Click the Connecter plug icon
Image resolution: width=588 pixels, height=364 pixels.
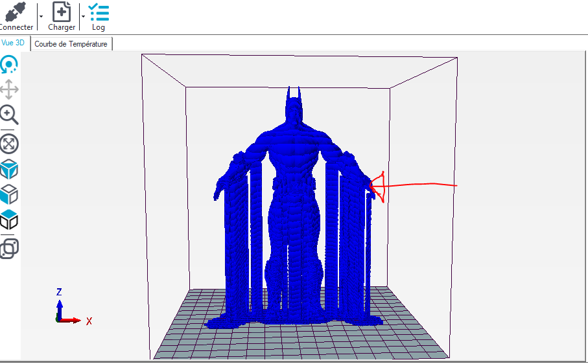click(x=16, y=13)
